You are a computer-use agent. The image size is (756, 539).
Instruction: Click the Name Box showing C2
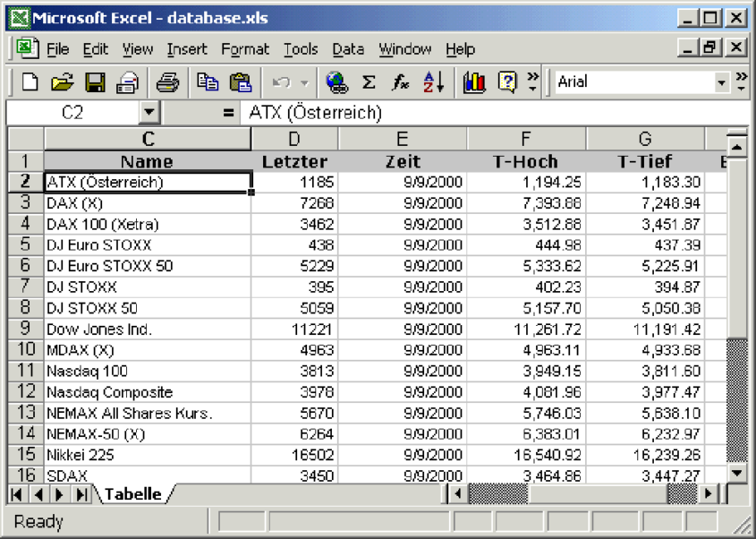pyautogui.click(x=72, y=113)
